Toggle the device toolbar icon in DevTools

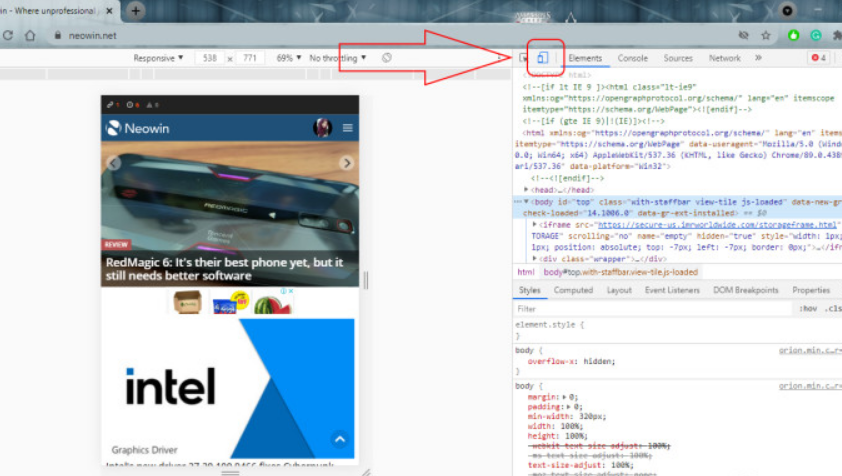coord(543,57)
